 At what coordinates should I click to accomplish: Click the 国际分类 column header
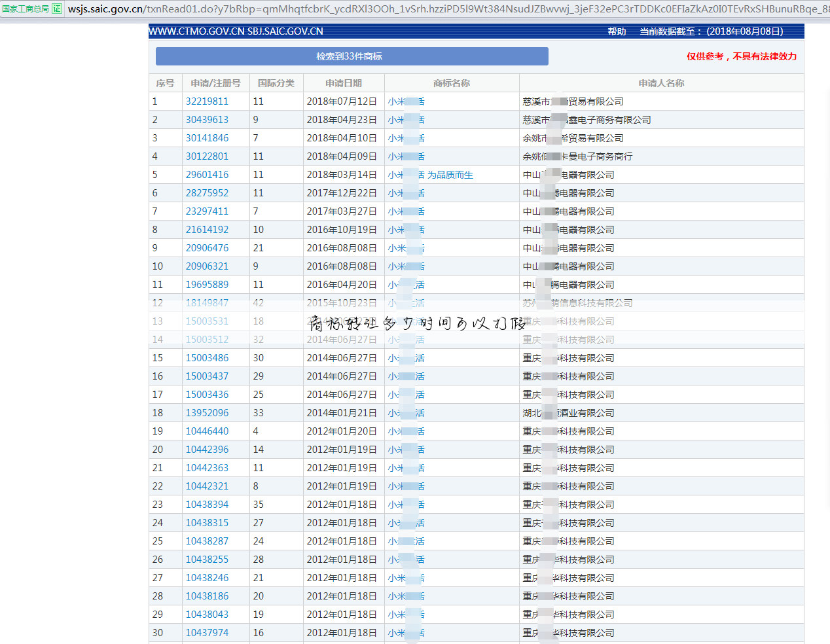coord(276,82)
